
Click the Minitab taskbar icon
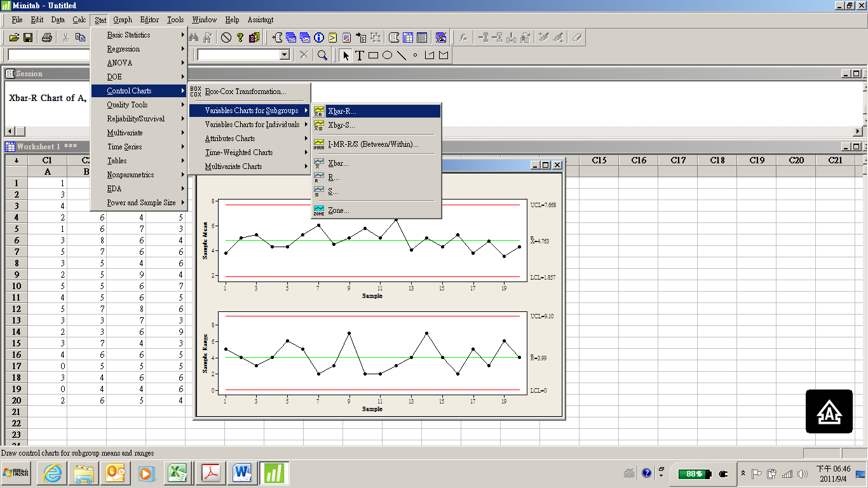pos(274,473)
